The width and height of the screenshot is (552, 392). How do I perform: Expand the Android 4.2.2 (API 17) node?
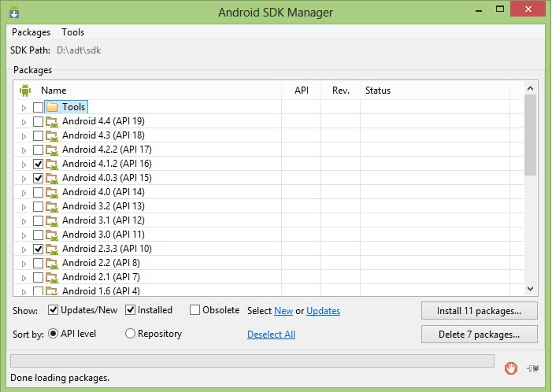click(x=24, y=150)
